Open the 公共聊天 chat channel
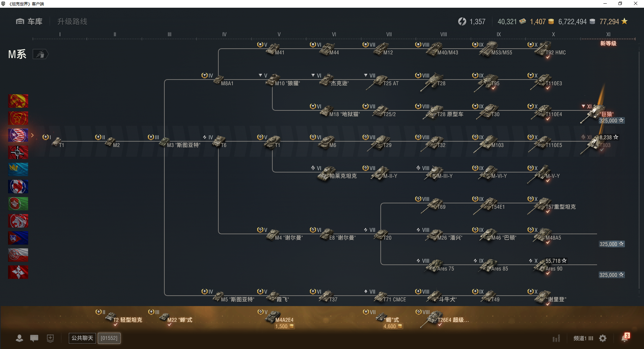The image size is (644, 349). click(x=82, y=338)
